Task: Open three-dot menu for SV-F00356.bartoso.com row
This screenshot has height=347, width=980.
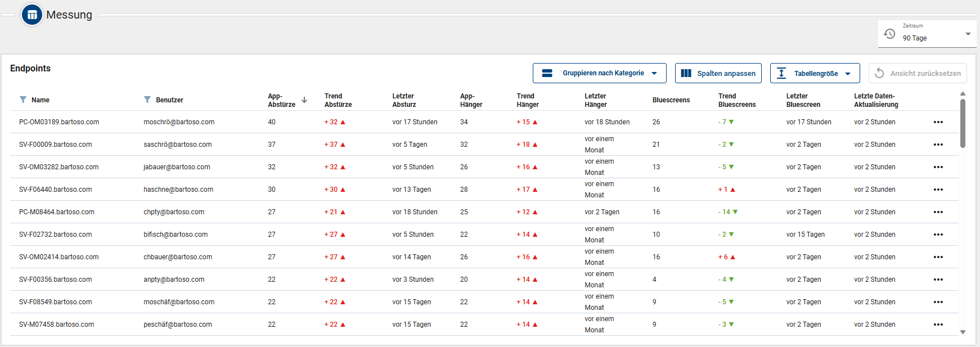Action: (x=938, y=280)
